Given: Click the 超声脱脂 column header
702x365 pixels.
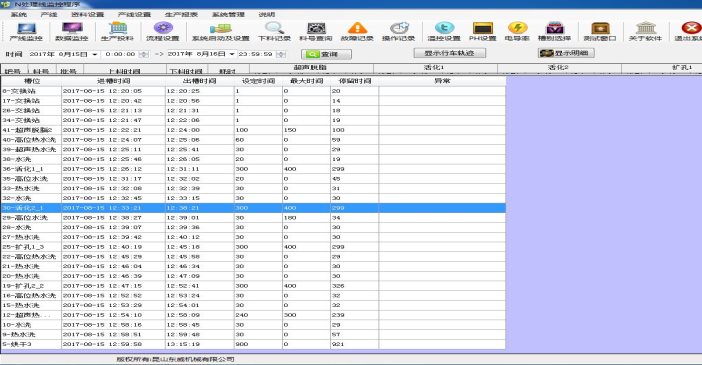Looking at the screenshot, I should tap(310, 68).
